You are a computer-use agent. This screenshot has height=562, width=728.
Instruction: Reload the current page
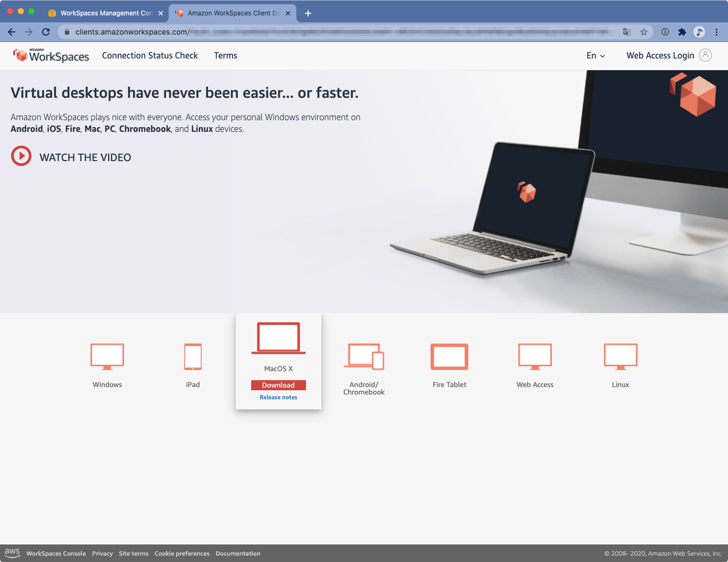(x=46, y=32)
